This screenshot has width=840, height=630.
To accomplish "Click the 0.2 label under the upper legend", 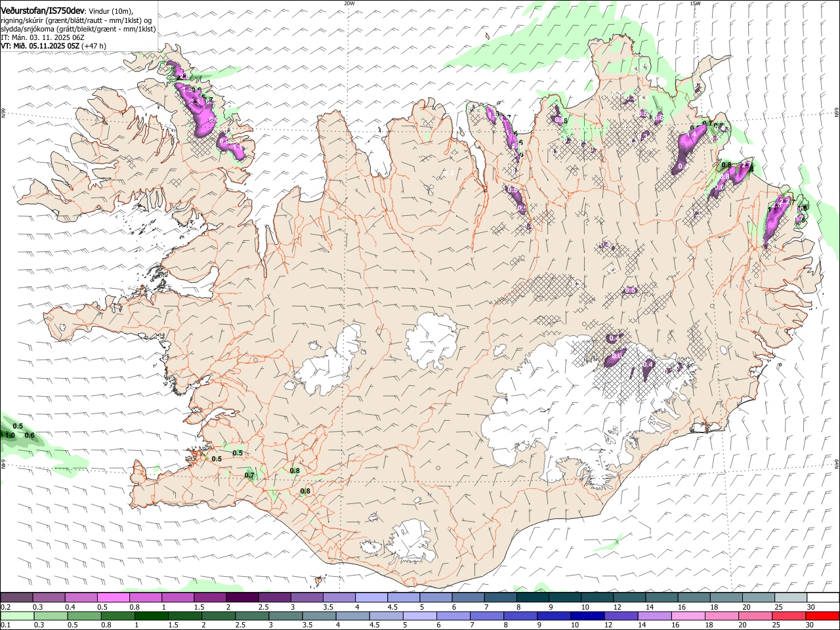I will 5,607.
